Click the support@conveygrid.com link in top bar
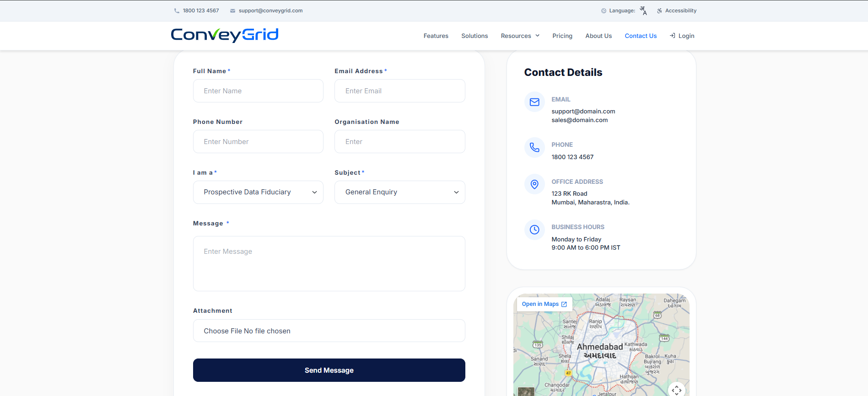868x396 pixels. (271, 11)
